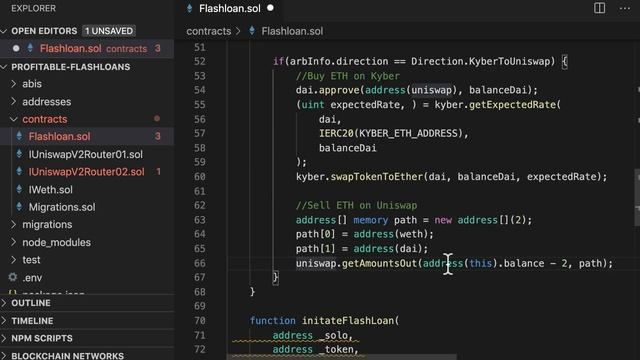Image resolution: width=640 pixels, height=360 pixels.
Task: Click the unsaved dot beside Flashloan.sol in Open Editors
Action: (16, 48)
